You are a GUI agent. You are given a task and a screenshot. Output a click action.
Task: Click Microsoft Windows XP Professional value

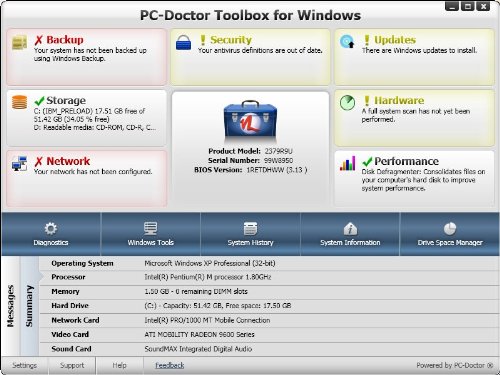(x=210, y=263)
